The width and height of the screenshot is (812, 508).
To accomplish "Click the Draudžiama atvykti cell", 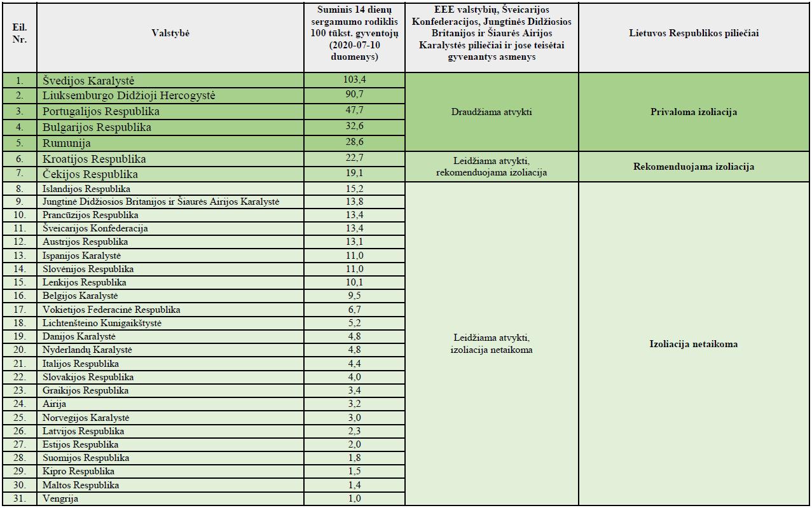I will pyautogui.click(x=492, y=112).
